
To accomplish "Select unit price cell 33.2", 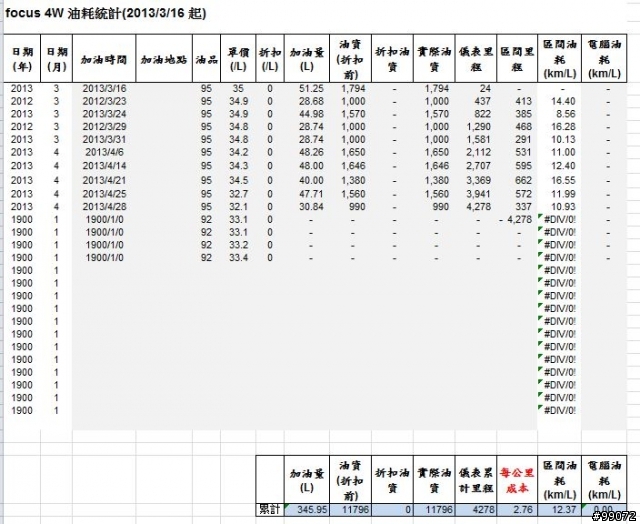I will pos(238,245).
